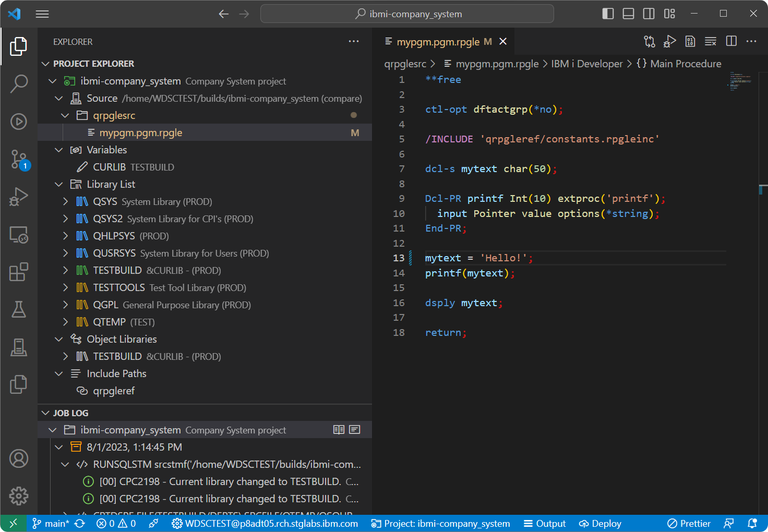Collapse the JOB LOG section
Viewport: 768px width, 532px height.
(45, 413)
